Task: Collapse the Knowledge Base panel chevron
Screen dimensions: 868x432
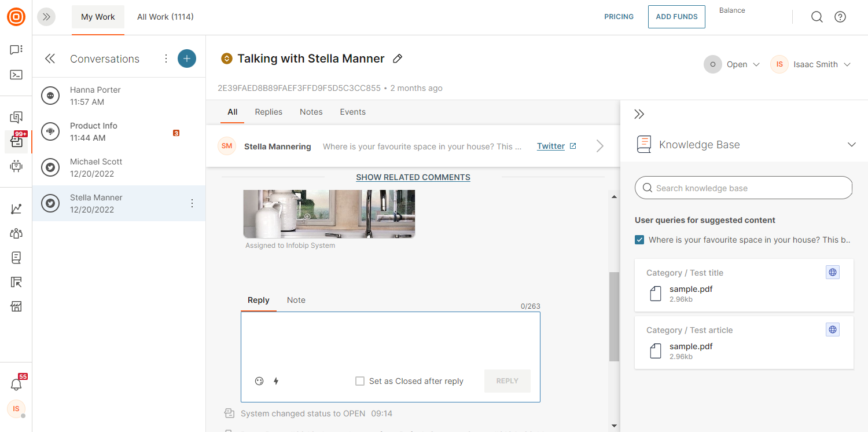Action: (x=851, y=145)
